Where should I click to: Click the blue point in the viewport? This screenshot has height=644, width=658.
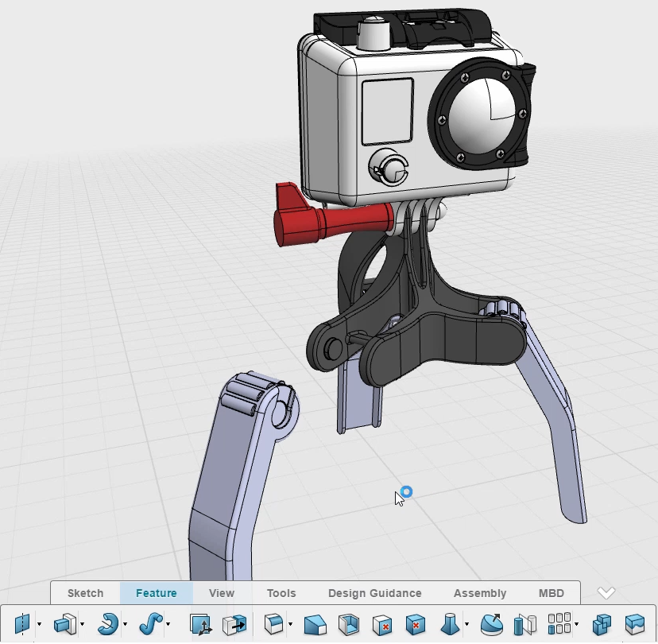point(405,492)
